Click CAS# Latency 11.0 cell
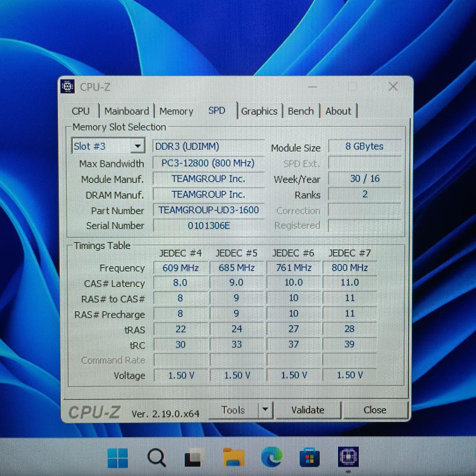The height and width of the screenshot is (476, 476). [350, 283]
